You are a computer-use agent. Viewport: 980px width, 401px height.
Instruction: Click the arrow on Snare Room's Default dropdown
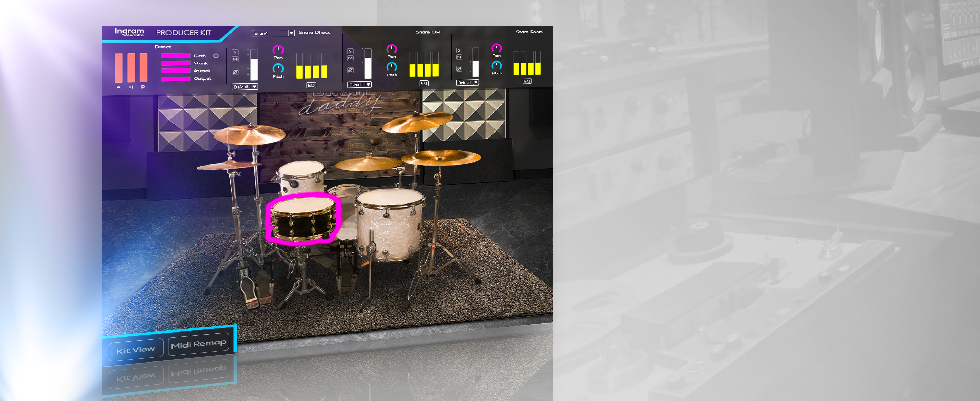pyautogui.click(x=476, y=83)
